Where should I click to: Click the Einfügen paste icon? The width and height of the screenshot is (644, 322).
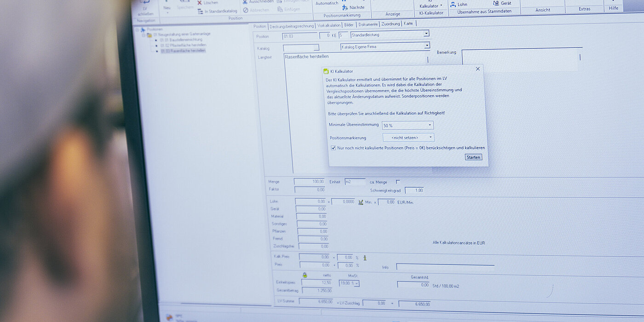point(280,9)
